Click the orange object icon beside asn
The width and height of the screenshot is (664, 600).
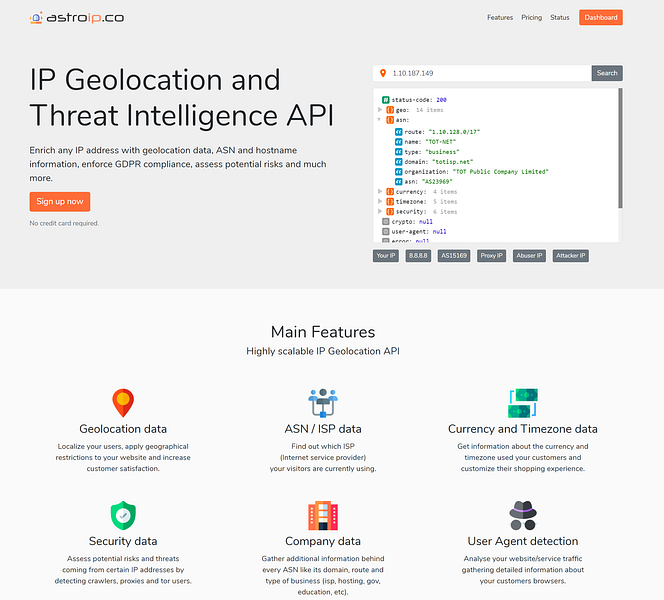390,120
